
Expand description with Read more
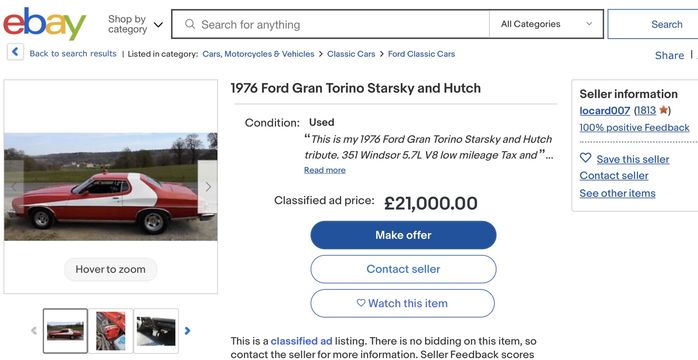click(325, 170)
